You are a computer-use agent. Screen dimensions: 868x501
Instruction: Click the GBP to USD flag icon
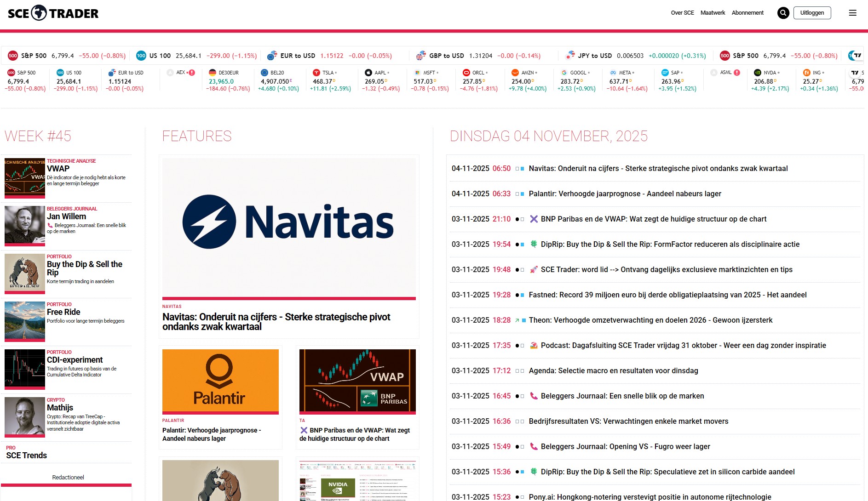(421, 56)
